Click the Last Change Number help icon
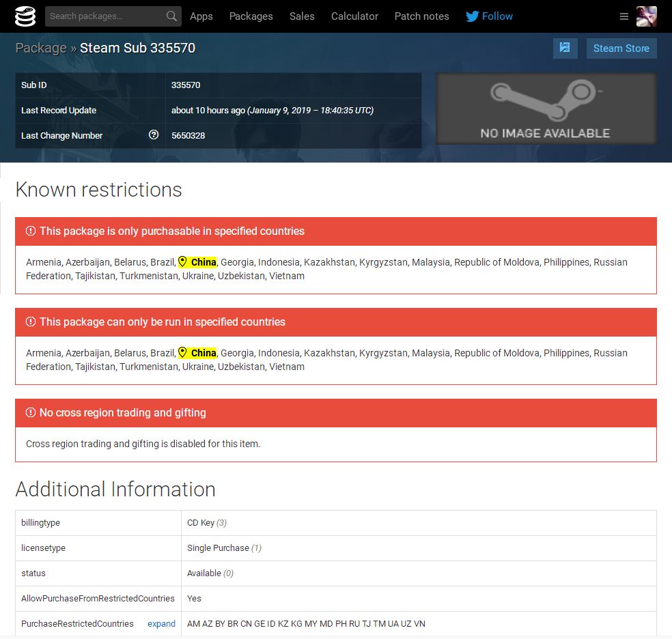Image resolution: width=672 pixels, height=639 pixels. (154, 135)
